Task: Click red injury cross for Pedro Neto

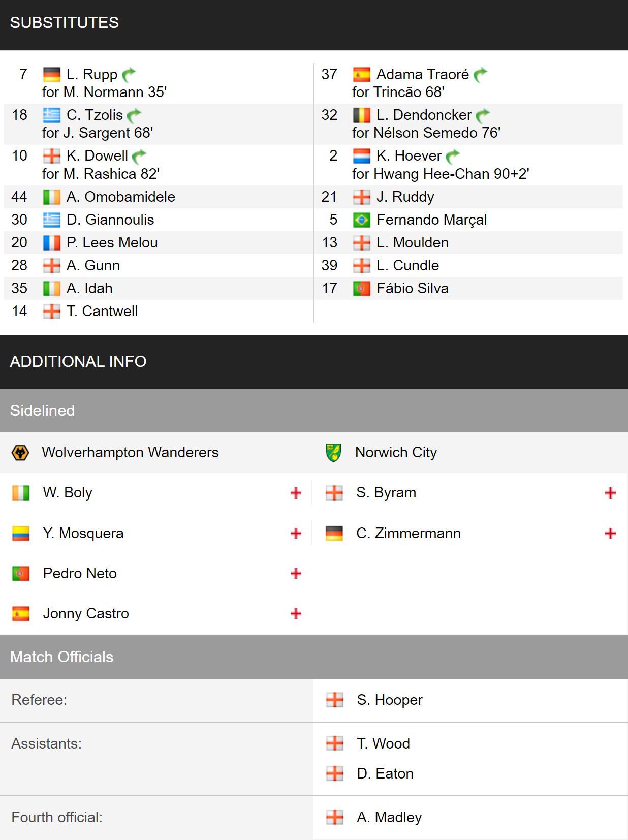Action: 296,573
